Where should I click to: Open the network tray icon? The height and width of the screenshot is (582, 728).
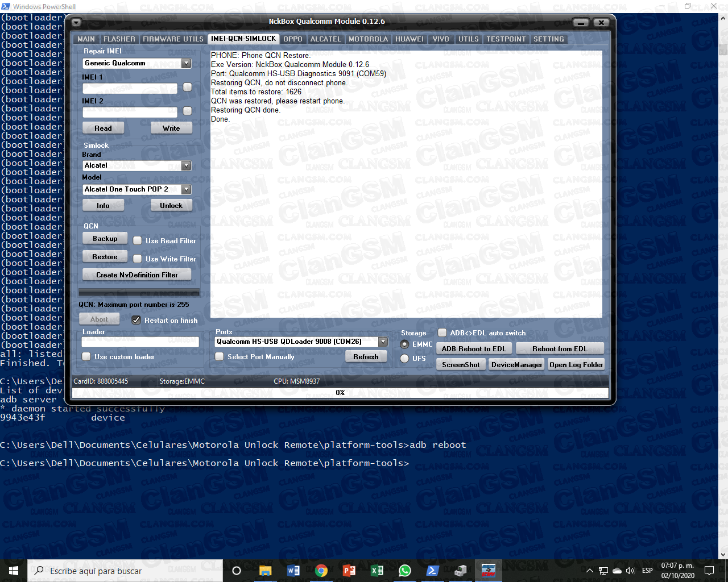point(603,571)
